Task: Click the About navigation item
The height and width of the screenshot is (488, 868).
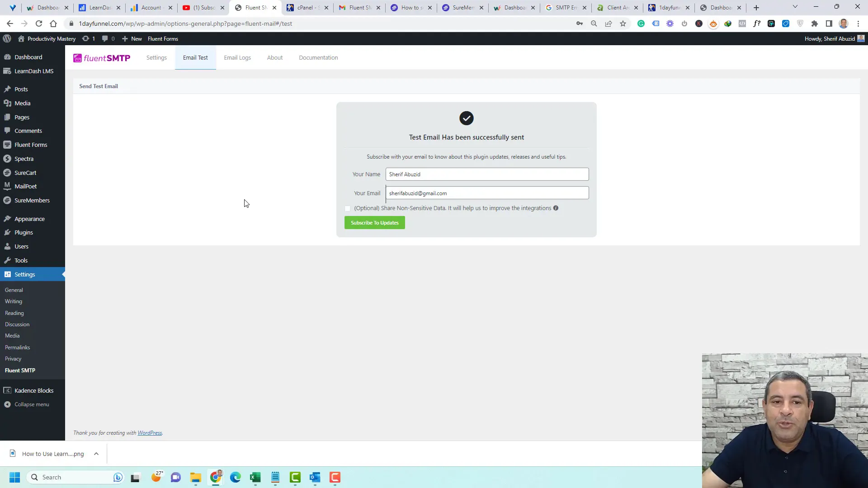Action: pos(275,57)
